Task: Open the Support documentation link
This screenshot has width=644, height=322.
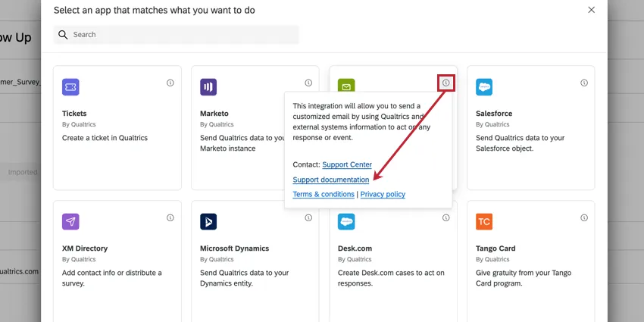Action: pyautogui.click(x=331, y=180)
